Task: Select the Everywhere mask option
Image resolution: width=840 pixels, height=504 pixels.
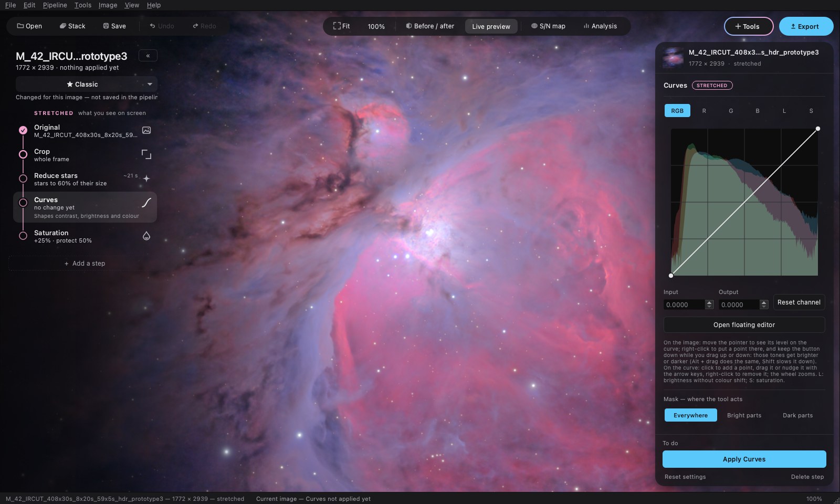Action: (690, 415)
